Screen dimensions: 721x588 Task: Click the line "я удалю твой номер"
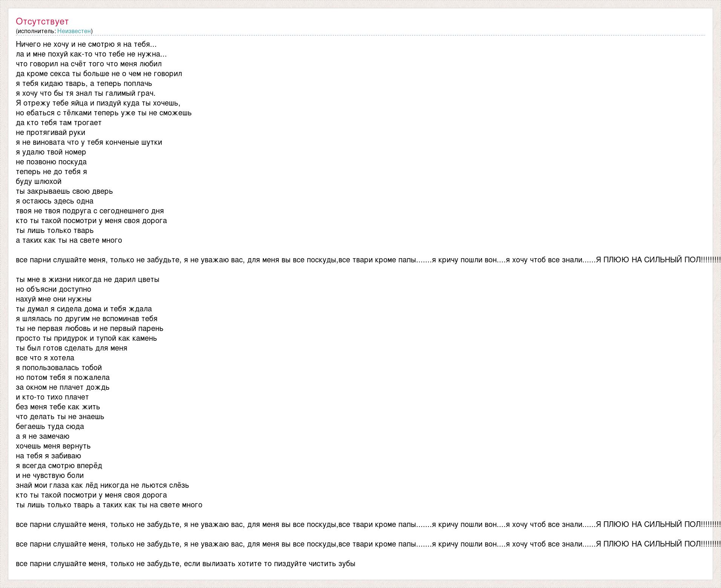[x=51, y=152]
